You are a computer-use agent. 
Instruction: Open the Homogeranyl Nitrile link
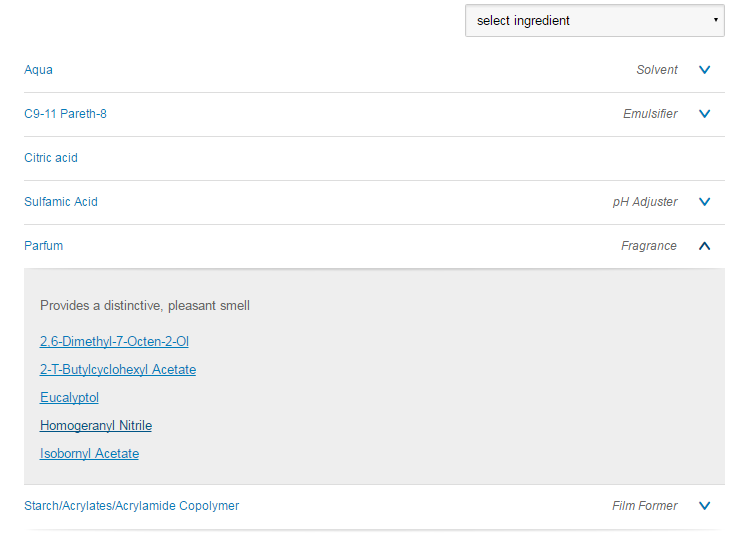(x=96, y=426)
